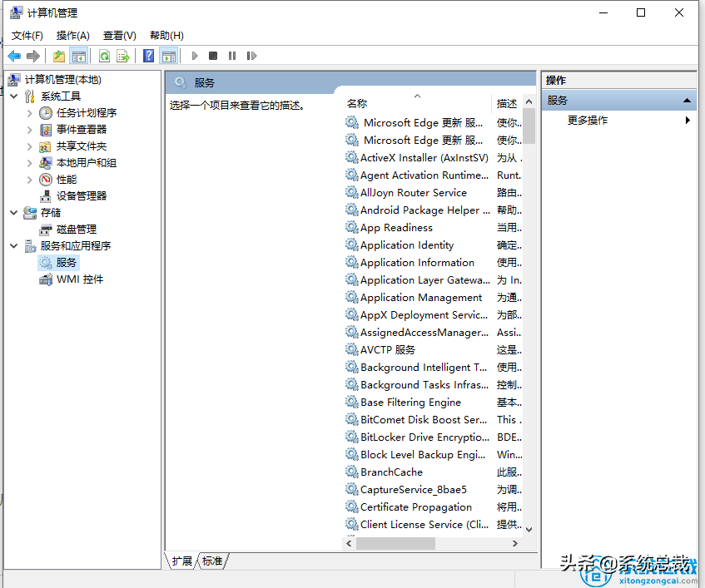Open the 查看(V) menu
Viewport: 705px width, 588px height.
click(118, 35)
